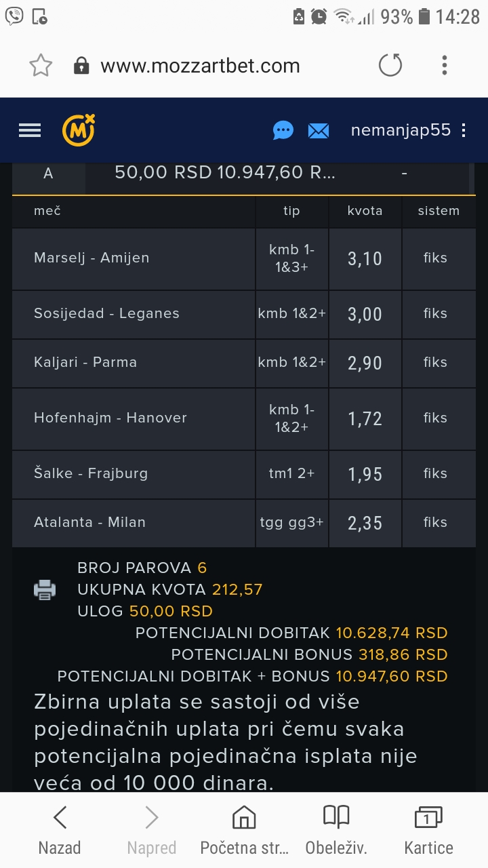This screenshot has width=488, height=868.
Task: Open Kartice tabs switcher
Action: (x=428, y=830)
